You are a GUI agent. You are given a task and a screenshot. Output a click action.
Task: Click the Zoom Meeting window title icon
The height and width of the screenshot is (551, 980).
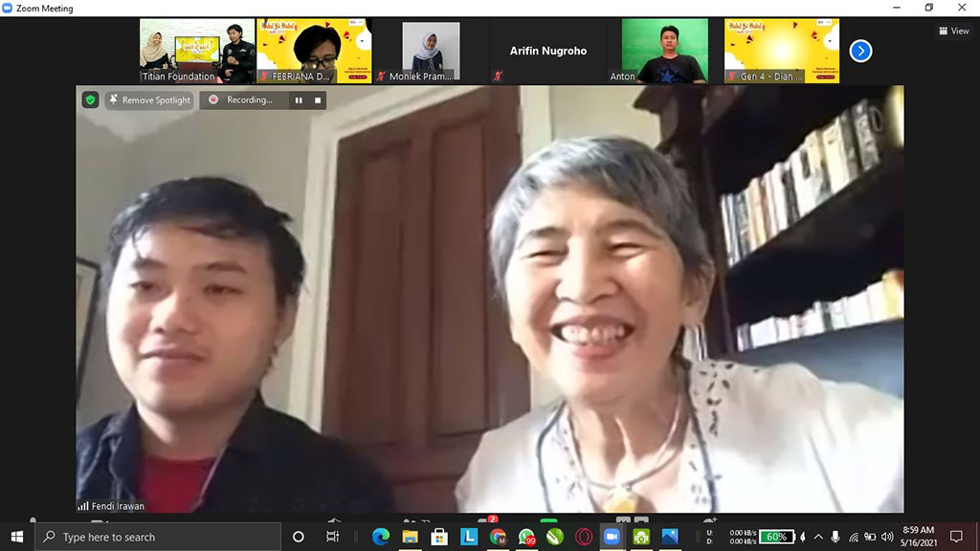(x=8, y=8)
